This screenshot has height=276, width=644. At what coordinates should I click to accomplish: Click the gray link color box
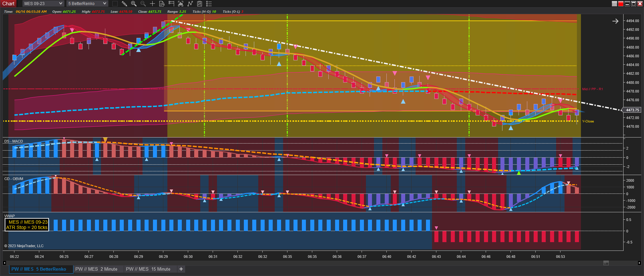(x=614, y=4)
